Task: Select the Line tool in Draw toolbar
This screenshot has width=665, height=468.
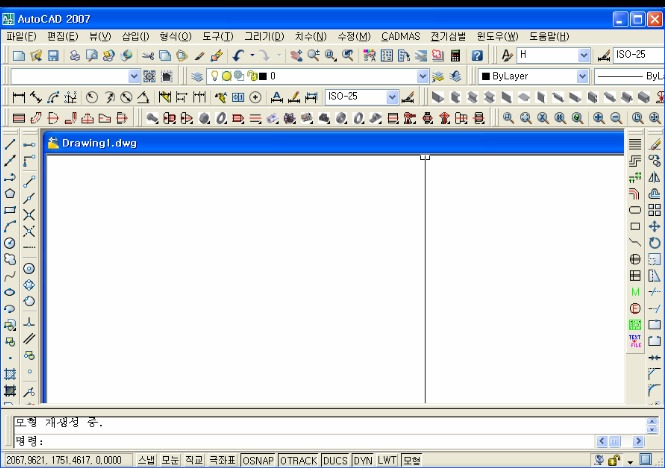Action: tap(10, 144)
